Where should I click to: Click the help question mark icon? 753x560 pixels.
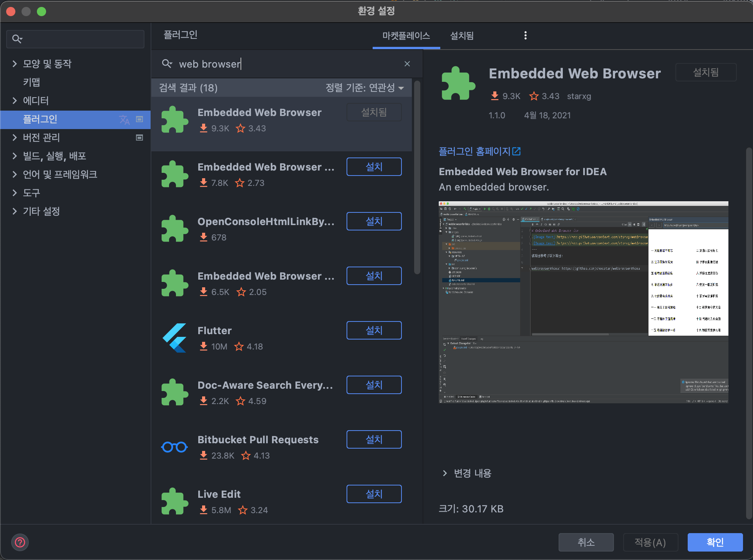pos(20,542)
